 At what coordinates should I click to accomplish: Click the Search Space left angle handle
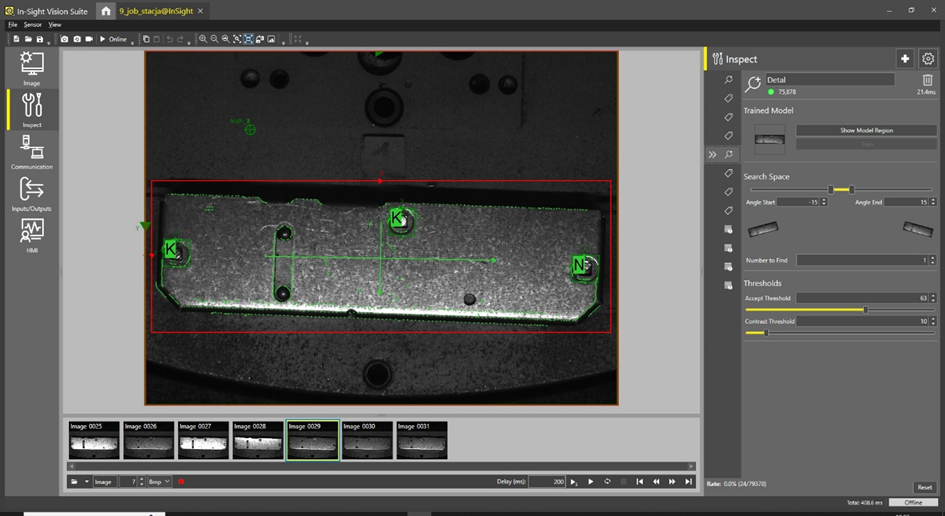830,190
